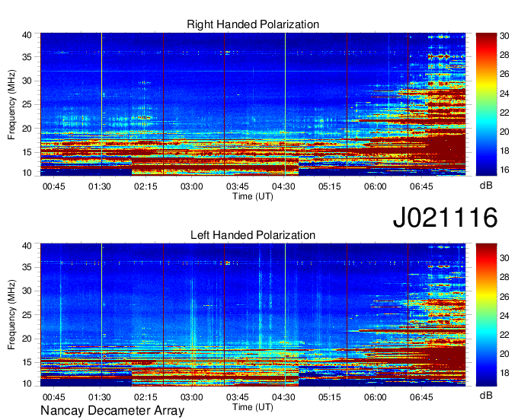Click the 40 MHz tick label on the lower plot

pyautogui.click(x=27, y=246)
